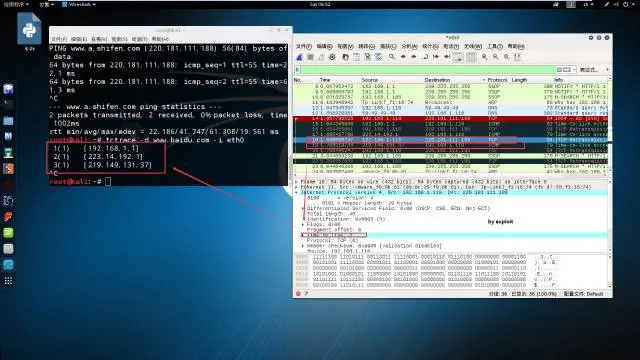Open capture options gear icon in Wireshark
The image size is (640, 360).
(333, 57)
